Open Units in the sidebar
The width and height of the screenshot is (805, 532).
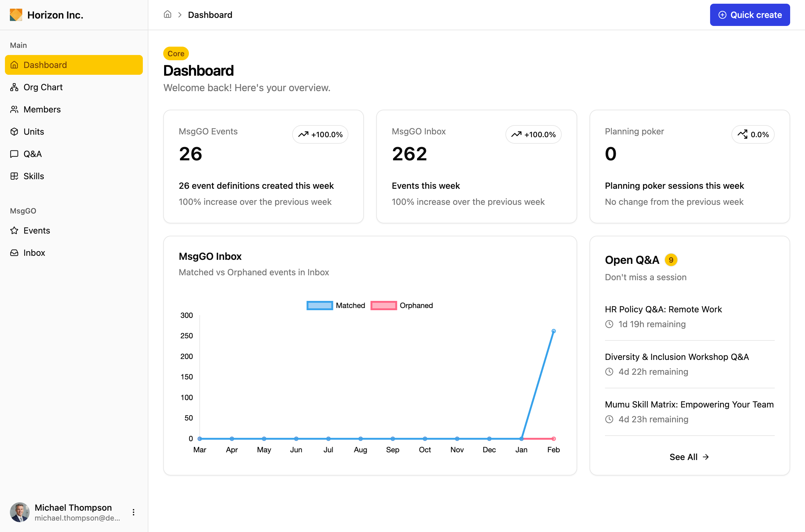click(34, 132)
